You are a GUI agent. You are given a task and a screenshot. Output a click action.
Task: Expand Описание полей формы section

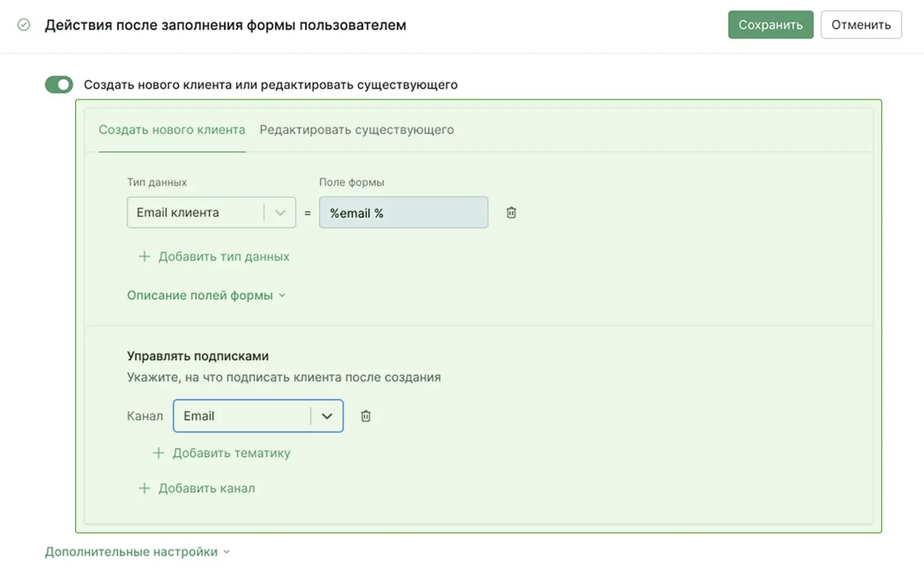click(206, 295)
